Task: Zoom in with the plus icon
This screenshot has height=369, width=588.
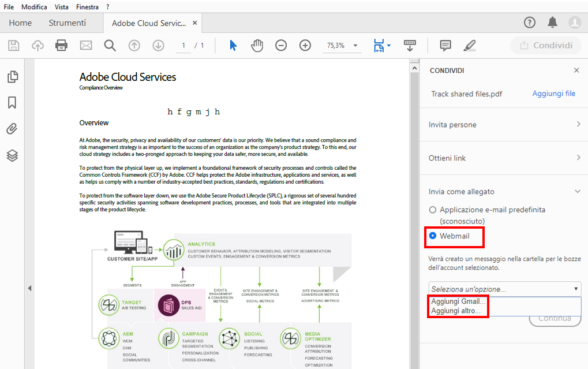Action: click(x=305, y=45)
